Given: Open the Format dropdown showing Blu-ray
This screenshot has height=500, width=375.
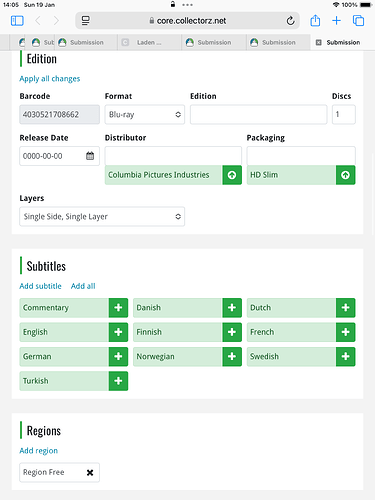Looking at the screenshot, I should [x=145, y=114].
